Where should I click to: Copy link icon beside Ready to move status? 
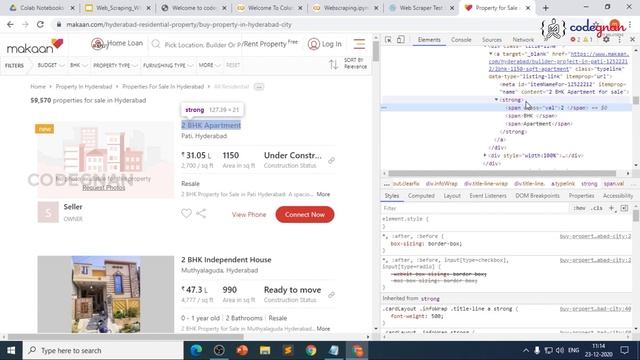[331, 295]
